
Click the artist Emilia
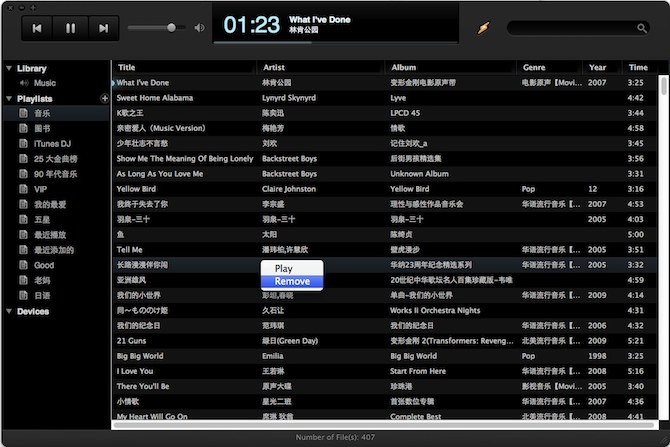[273, 356]
